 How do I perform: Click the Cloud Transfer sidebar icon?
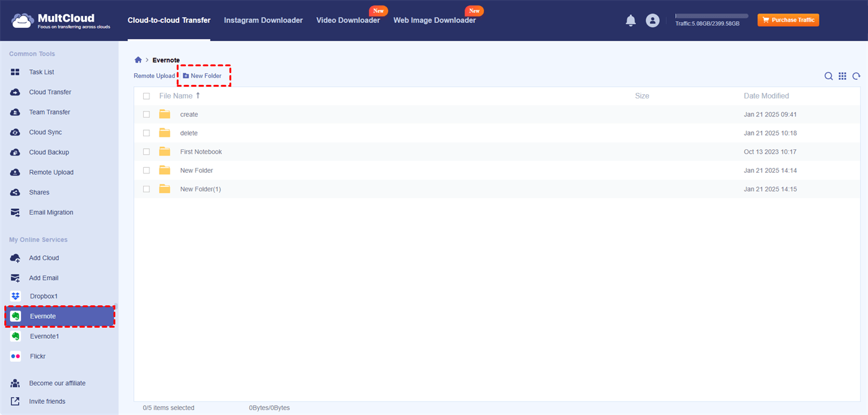pos(15,92)
